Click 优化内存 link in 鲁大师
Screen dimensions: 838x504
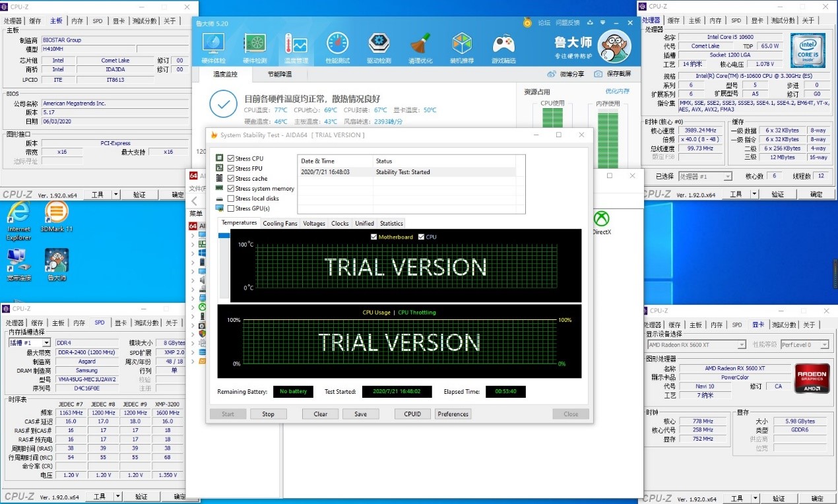(618, 91)
